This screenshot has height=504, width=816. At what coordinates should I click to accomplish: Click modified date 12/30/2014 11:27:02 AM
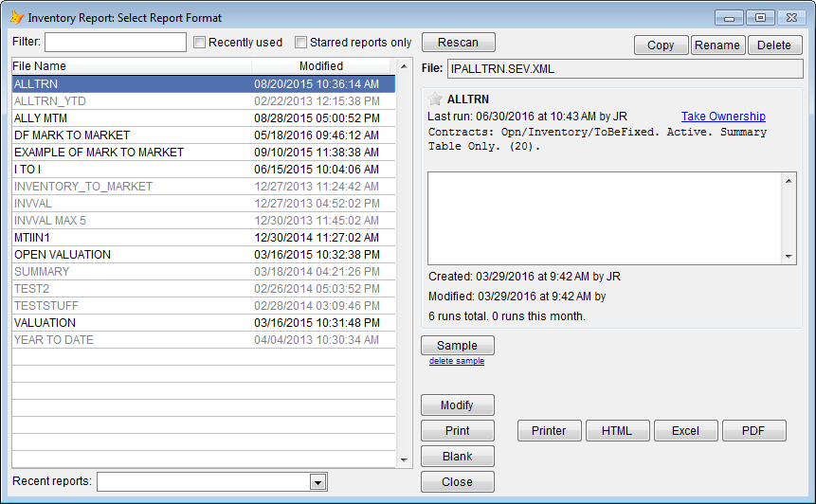[x=317, y=238]
